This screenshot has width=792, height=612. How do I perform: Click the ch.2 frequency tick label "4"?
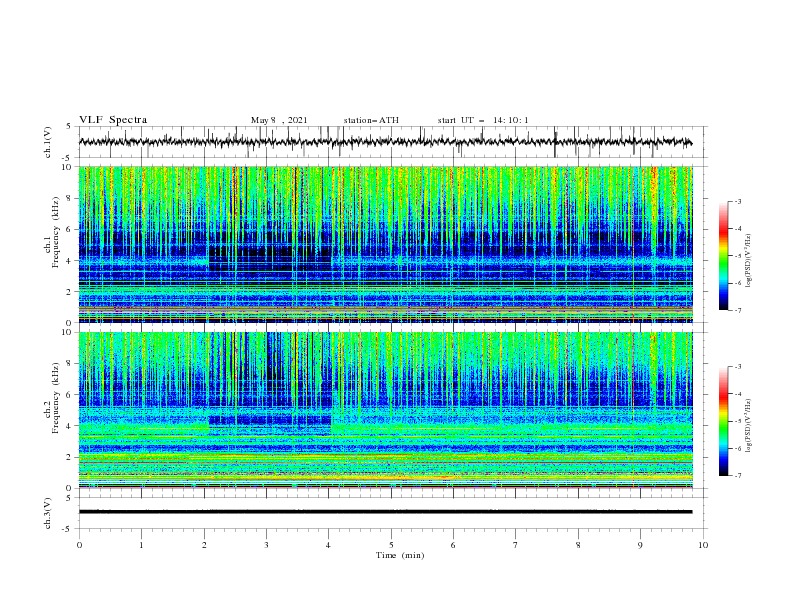point(70,426)
